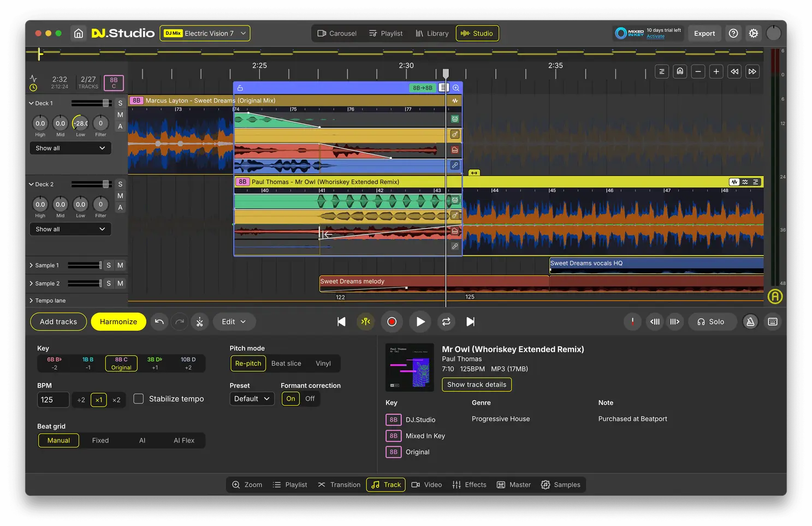The width and height of the screenshot is (812, 526).
Task: Nudge beat left with left bars button
Action: pos(655,322)
